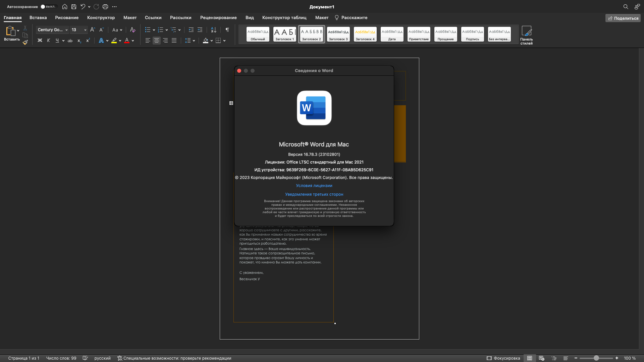Apply the Heading 1 style

[284, 34]
